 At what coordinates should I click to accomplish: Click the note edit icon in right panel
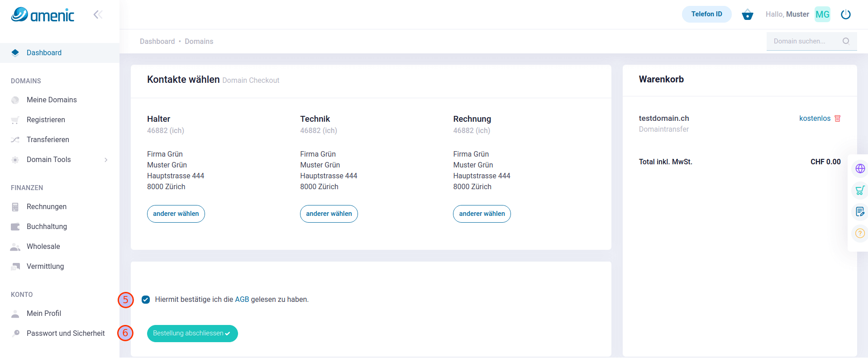860,211
